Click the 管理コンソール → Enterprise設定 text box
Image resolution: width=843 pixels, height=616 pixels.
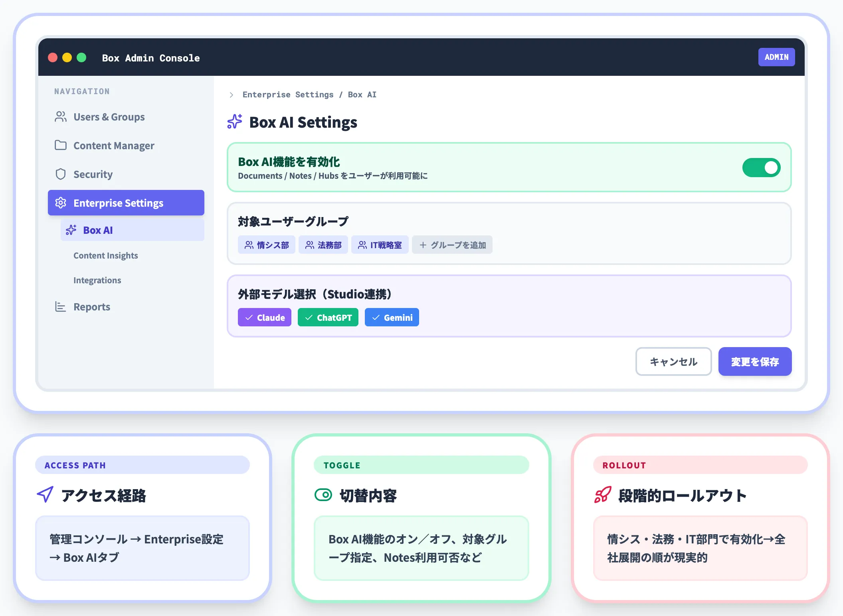142,548
